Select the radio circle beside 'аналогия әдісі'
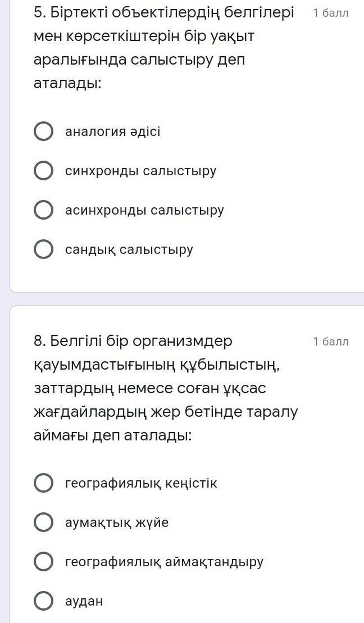 [44, 131]
